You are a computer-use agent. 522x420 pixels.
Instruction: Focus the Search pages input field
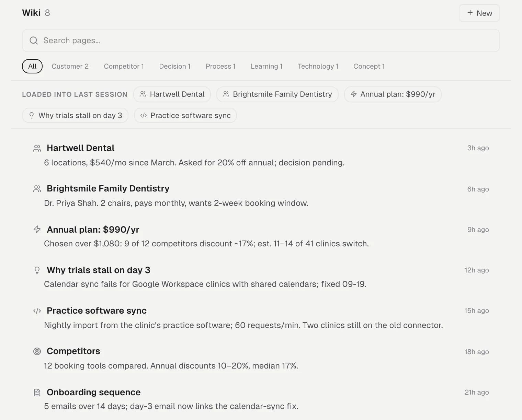coord(261,40)
